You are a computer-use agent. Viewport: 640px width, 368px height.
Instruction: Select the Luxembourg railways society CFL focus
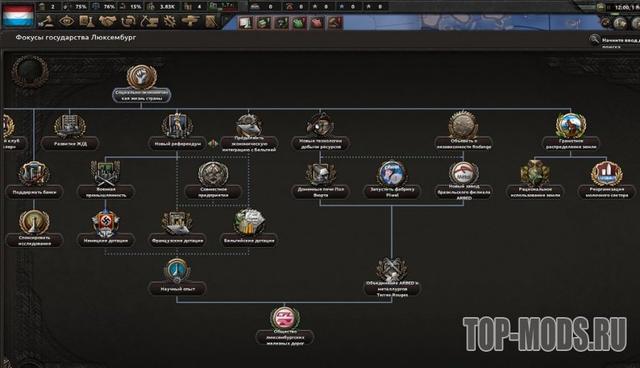(284, 326)
